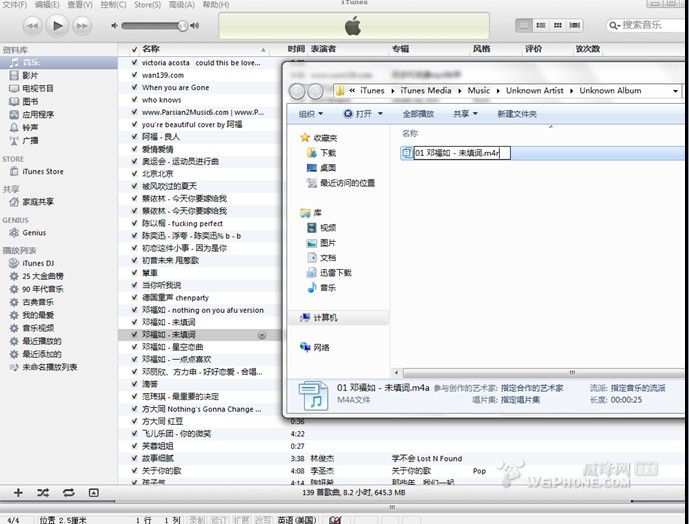The image size is (689, 524).
Task: Select 应用程序 in the iTunes sidebar
Action: pos(37,115)
